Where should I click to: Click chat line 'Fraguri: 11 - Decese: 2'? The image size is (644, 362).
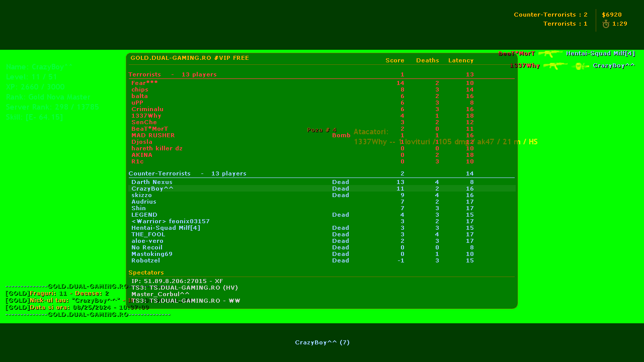(57, 293)
